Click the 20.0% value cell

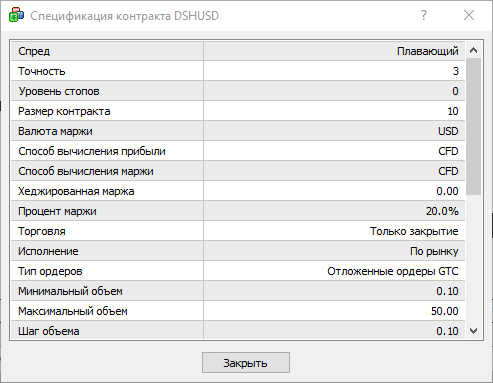coord(334,211)
